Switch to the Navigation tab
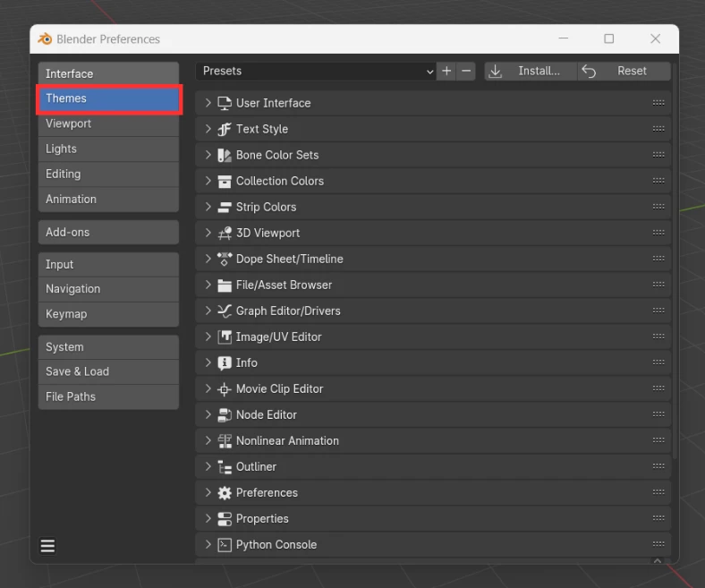 pos(108,289)
